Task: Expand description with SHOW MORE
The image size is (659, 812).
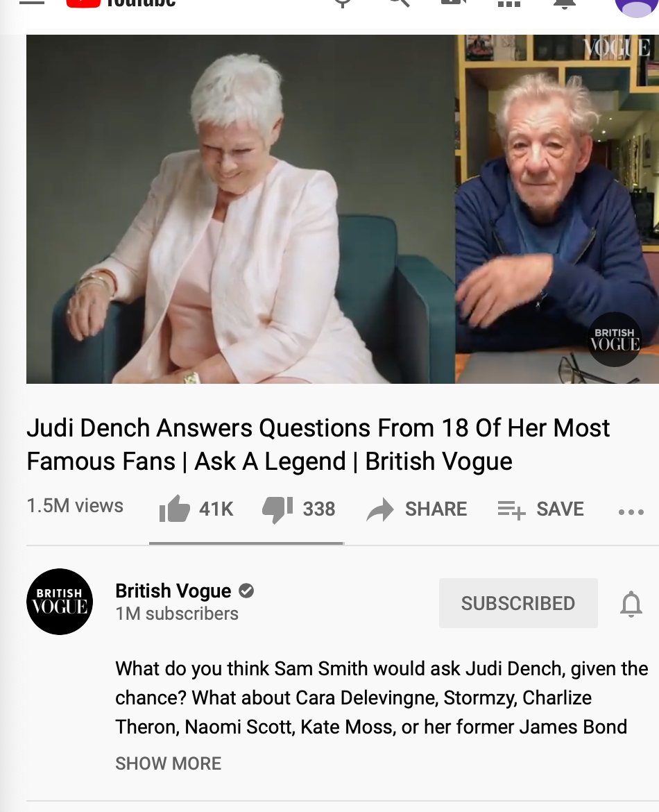Action: [169, 763]
